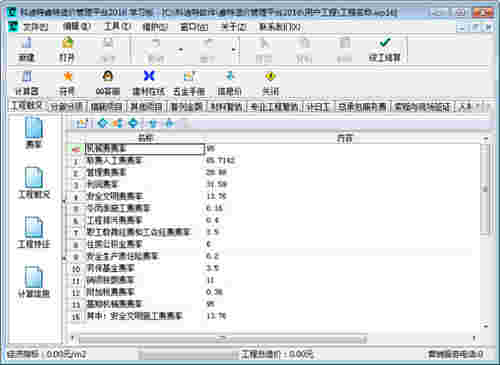Open the 计算器 calculator tool

27,83
